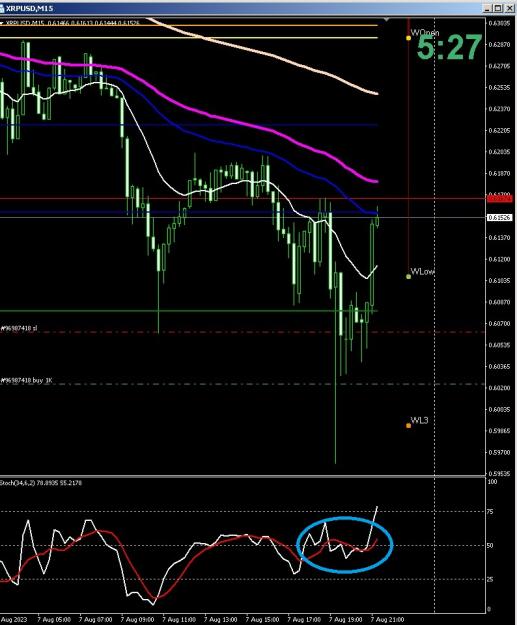
Task: Click the 0.63035 price axis value
Action: tap(499, 23)
